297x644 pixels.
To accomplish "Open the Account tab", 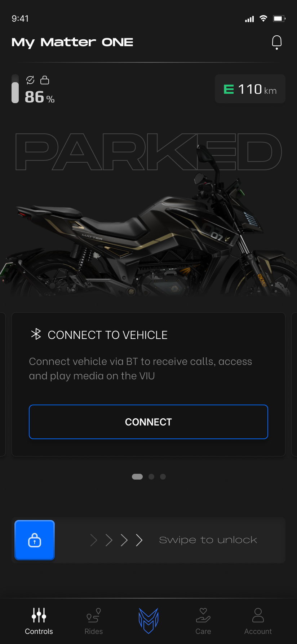I will point(258,621).
